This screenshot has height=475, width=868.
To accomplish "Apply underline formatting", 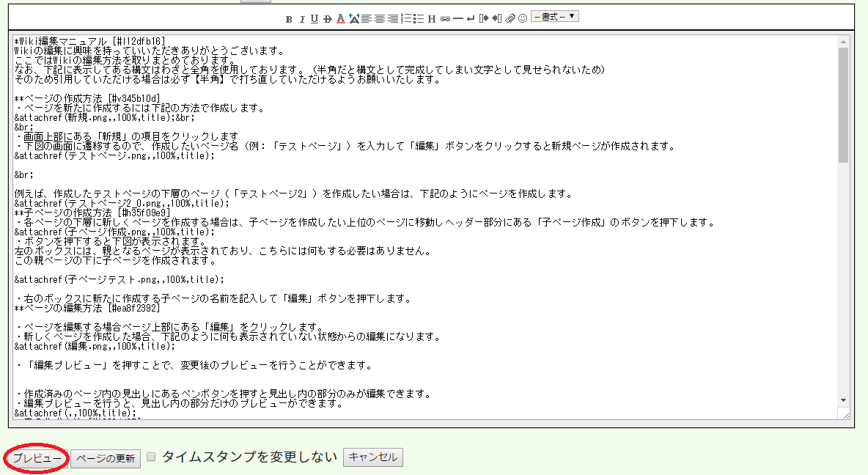I will [315, 18].
